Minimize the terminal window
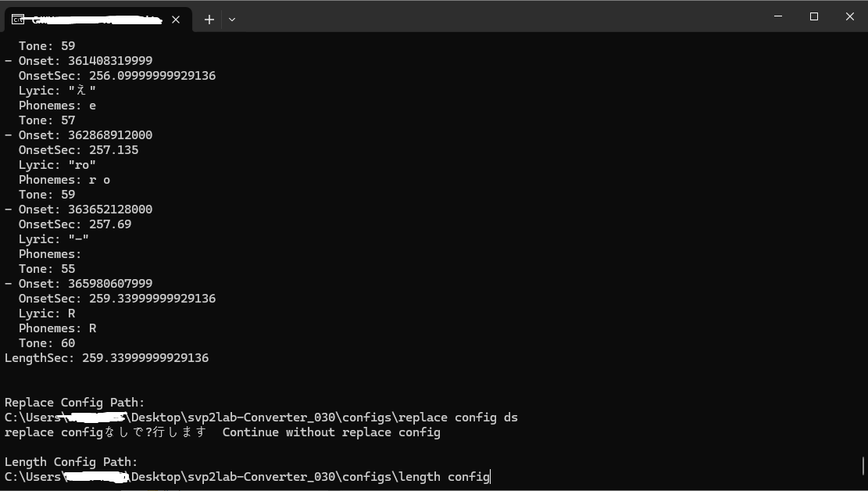This screenshot has height=491, width=868. (778, 16)
